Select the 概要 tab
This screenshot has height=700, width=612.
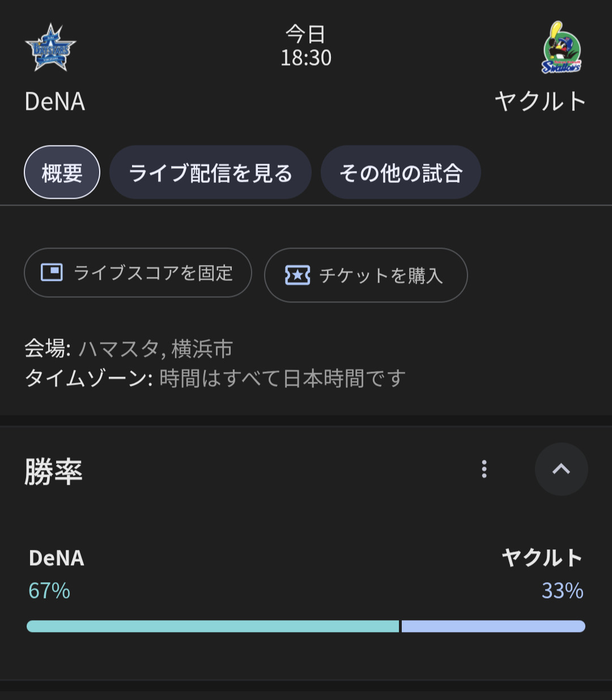(62, 172)
